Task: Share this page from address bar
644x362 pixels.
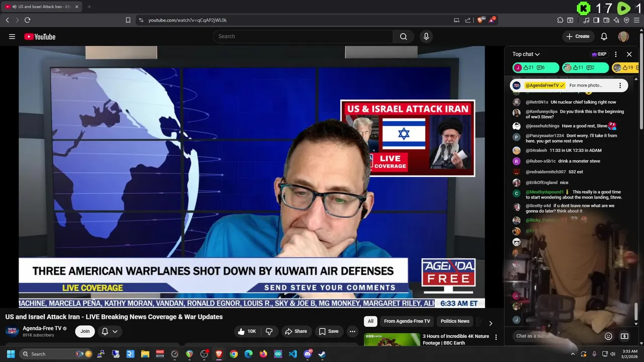Action: point(468,20)
